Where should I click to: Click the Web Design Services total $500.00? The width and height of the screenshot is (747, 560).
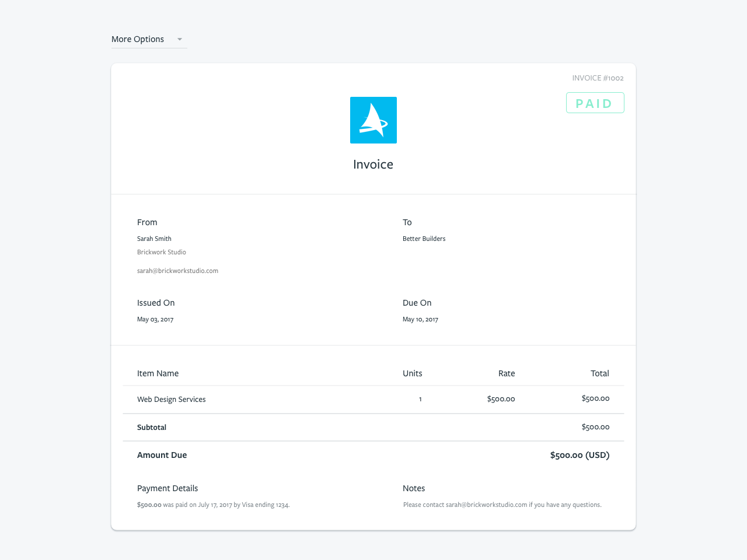tap(595, 398)
